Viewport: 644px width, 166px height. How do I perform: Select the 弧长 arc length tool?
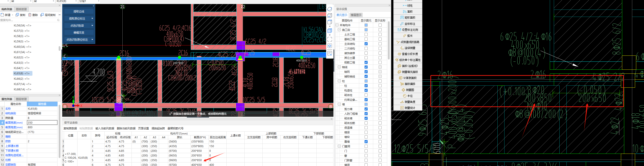pos(408,36)
